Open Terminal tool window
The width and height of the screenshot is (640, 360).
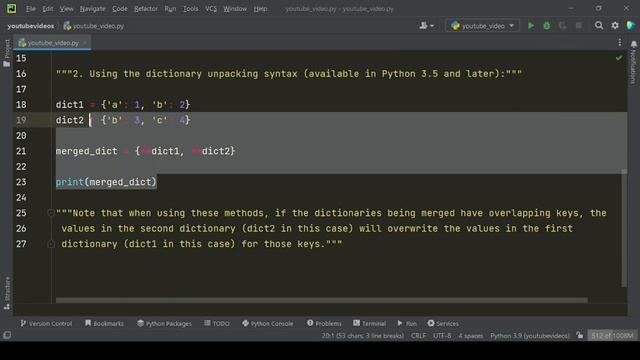pyautogui.click(x=369, y=323)
